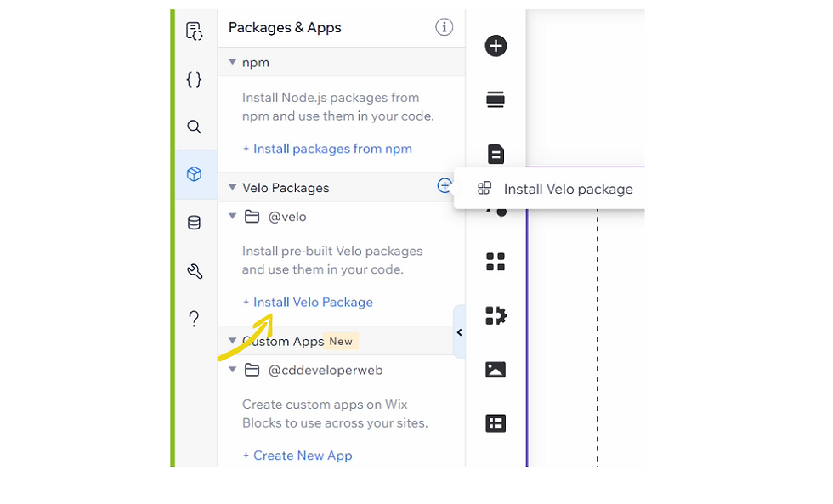This screenshot has width=833, height=504.
Task: Open the Media image icon
Action: click(496, 370)
